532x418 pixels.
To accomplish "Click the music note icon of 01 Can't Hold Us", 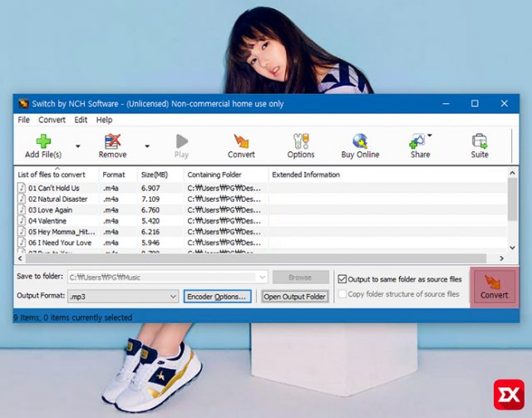I will point(22,188).
